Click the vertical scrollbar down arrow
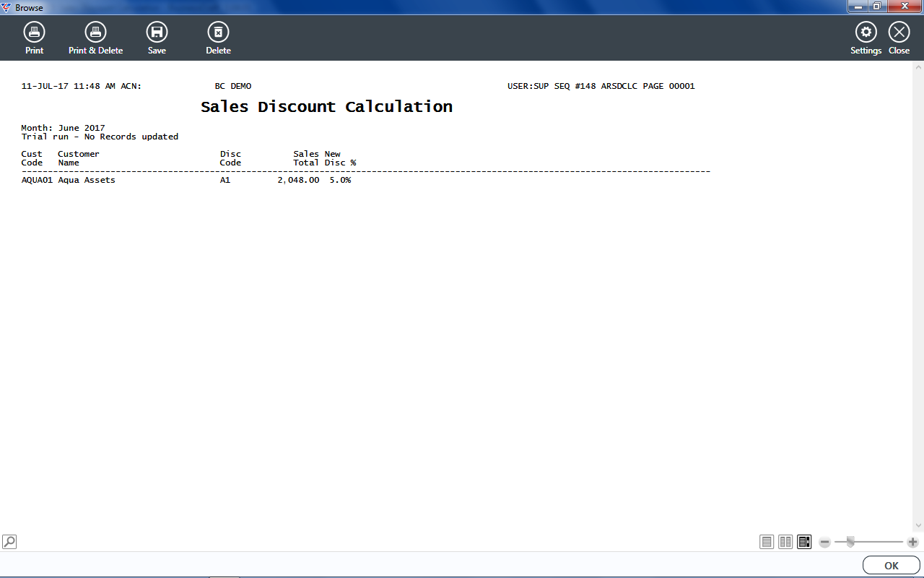The width and height of the screenshot is (924, 578). [x=919, y=526]
